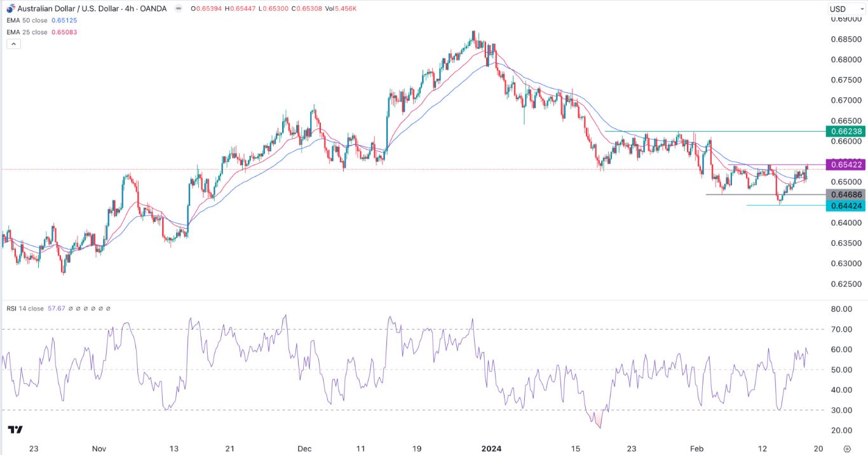Click the 2024 label on the time axis

492,448
